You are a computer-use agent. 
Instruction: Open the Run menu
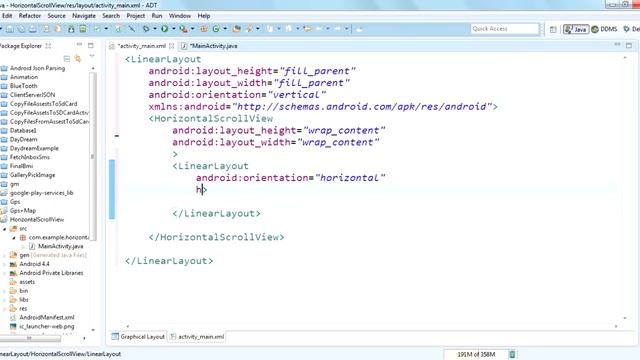(157, 16)
